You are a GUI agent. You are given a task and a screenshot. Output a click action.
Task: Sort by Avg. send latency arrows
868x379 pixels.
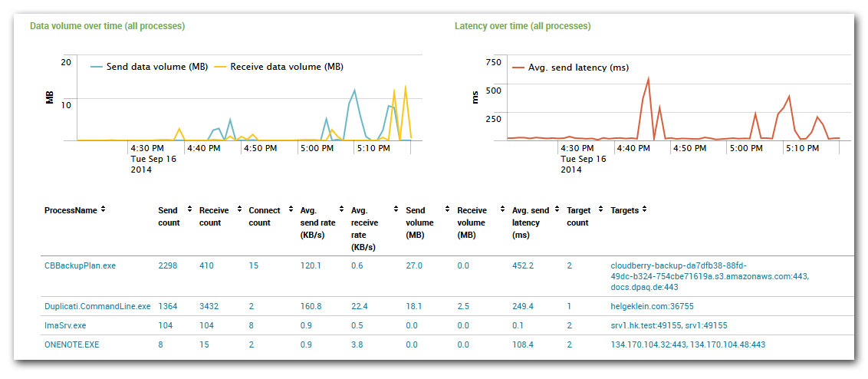[x=558, y=210]
